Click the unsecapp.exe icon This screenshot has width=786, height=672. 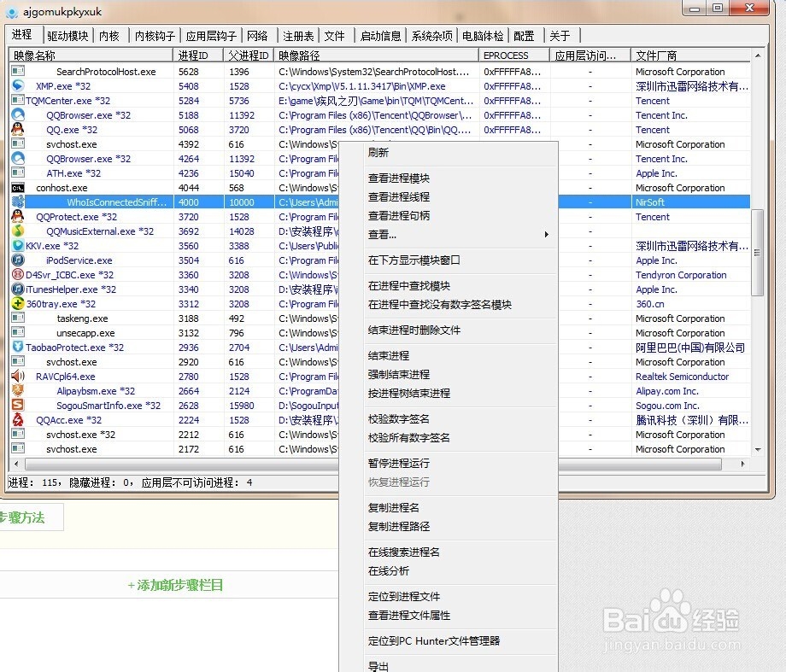coord(18,333)
